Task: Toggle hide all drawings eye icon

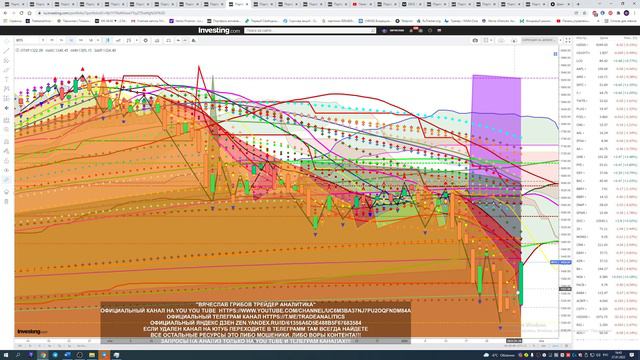Action: pyautogui.click(x=6, y=170)
